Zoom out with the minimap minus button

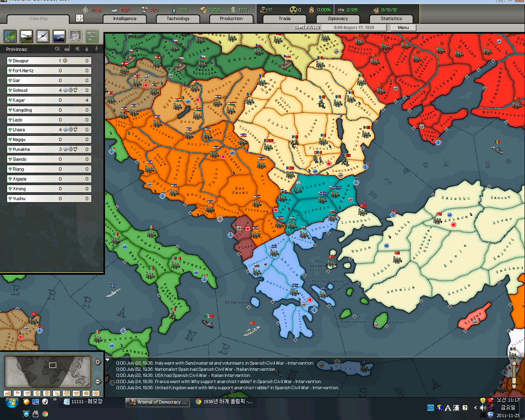(97, 382)
